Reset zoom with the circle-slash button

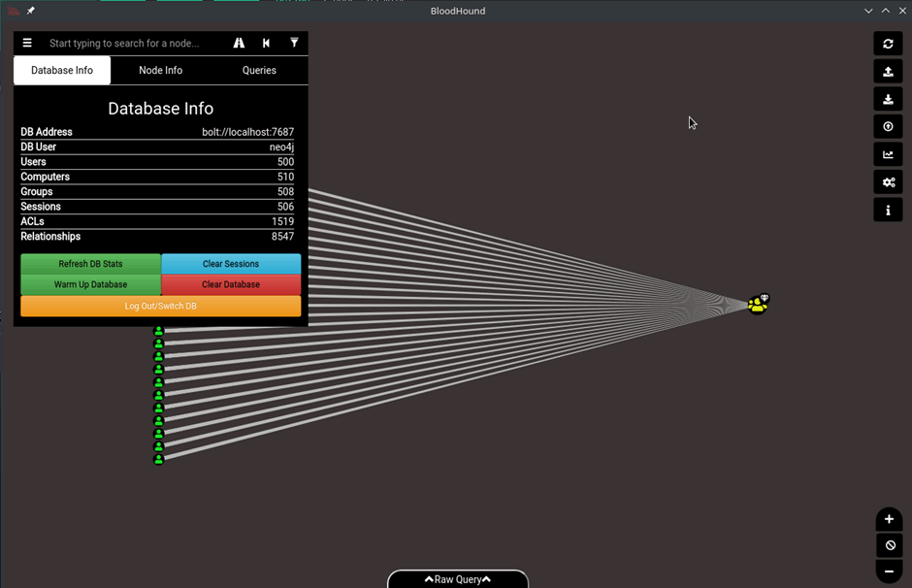coord(890,545)
